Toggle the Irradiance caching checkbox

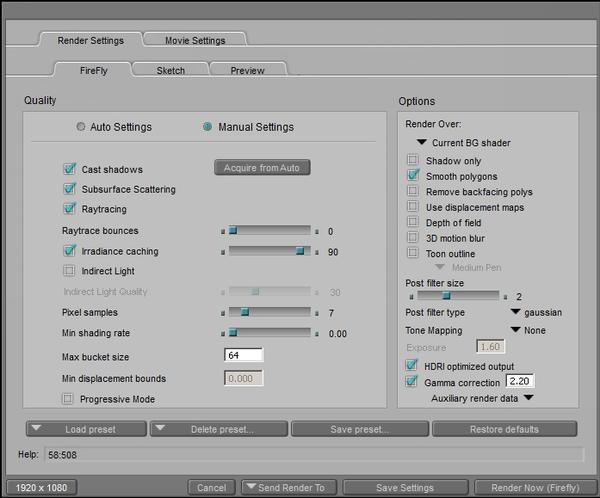69,251
